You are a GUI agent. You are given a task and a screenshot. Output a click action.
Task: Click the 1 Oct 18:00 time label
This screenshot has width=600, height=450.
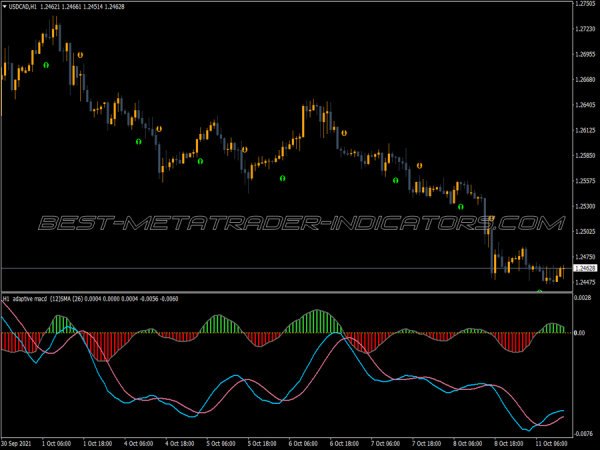[x=98, y=444]
